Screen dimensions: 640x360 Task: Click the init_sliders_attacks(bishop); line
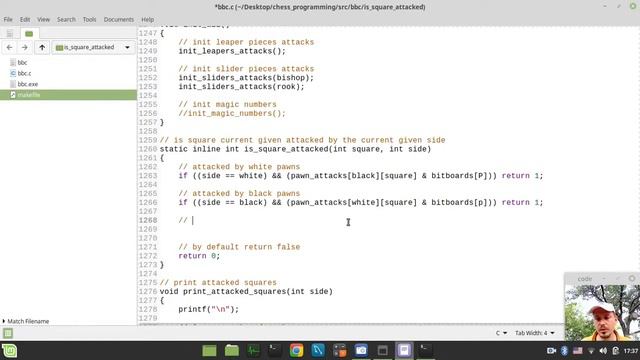[x=246, y=78]
